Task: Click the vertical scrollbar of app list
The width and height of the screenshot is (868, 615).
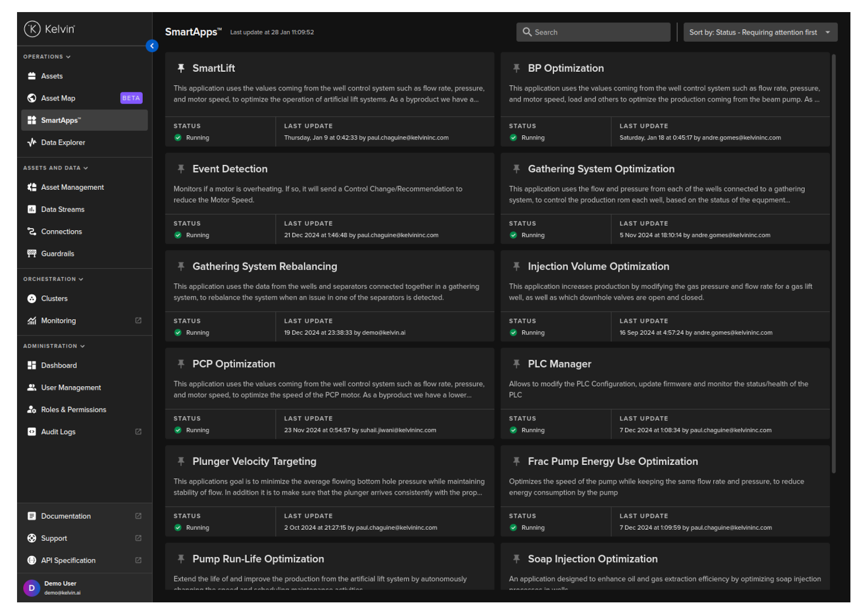Action: coord(833,264)
